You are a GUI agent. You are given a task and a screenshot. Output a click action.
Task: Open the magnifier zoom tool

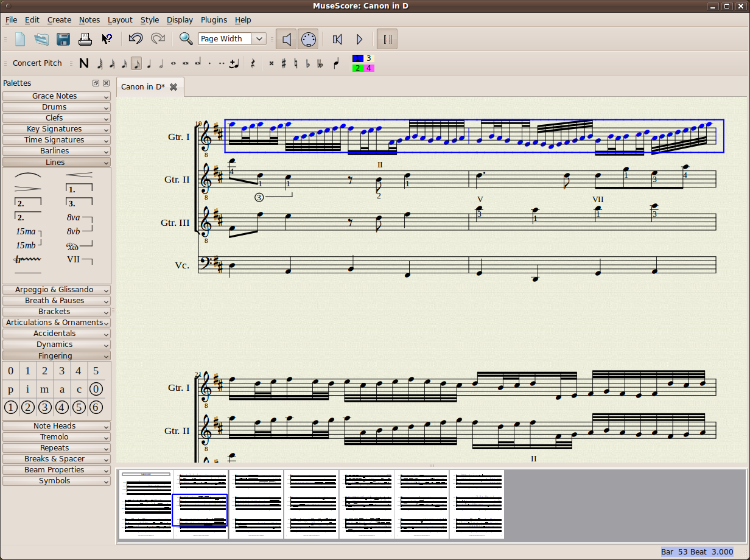point(186,38)
